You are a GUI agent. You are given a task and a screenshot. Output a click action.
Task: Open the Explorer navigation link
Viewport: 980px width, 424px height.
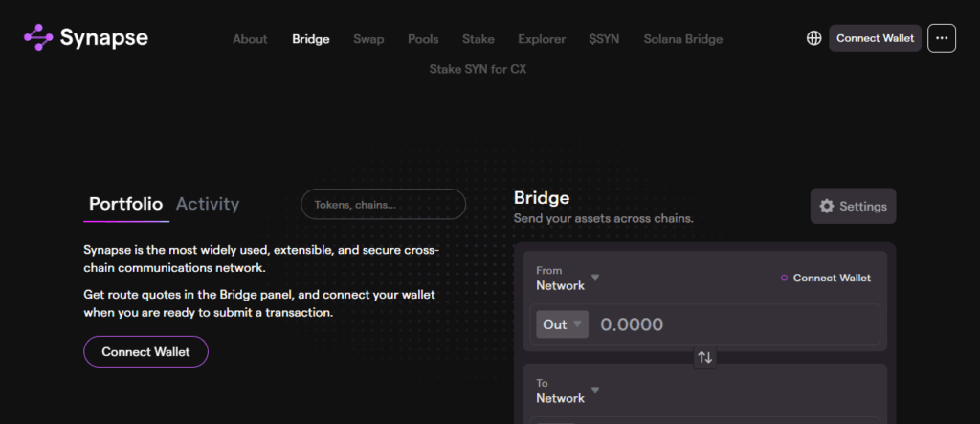pos(542,39)
